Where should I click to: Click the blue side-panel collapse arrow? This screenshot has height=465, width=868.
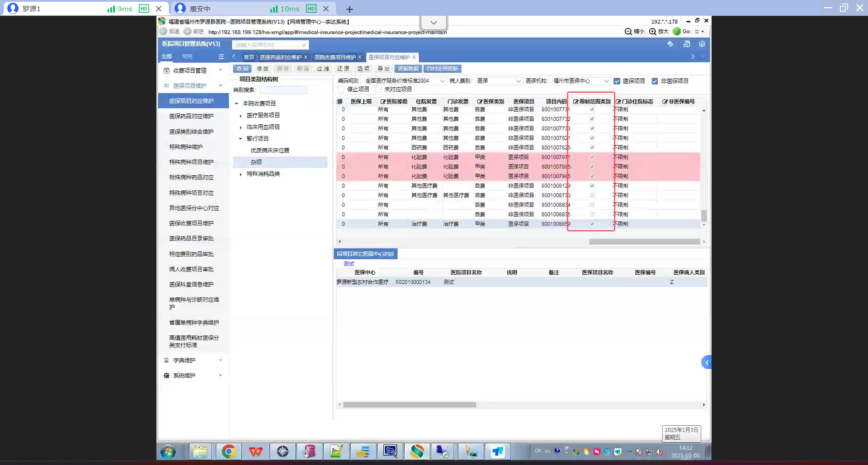click(706, 362)
